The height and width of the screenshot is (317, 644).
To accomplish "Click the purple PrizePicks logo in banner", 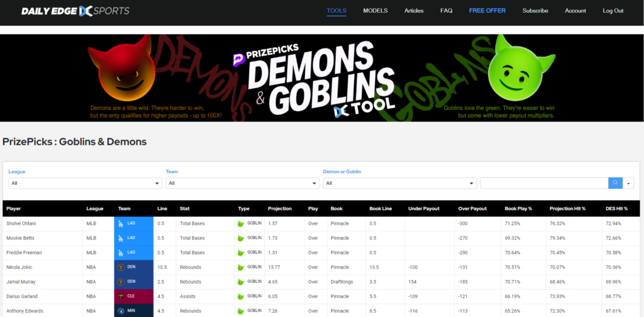I will coord(238,60).
